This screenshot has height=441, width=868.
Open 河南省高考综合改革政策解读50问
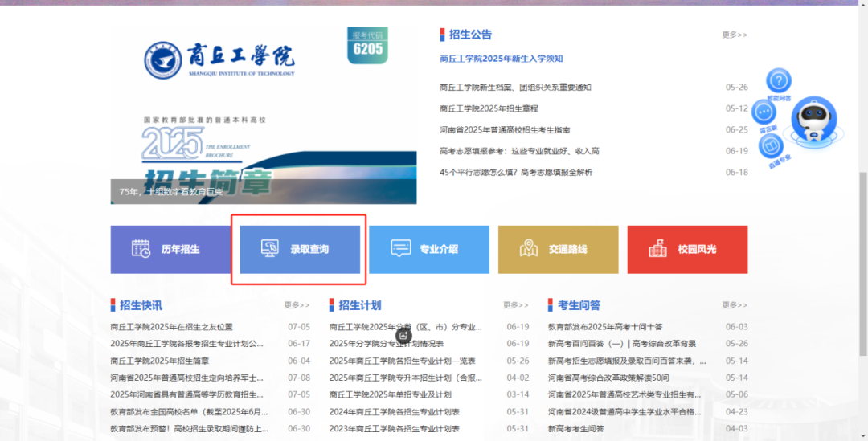608,378
